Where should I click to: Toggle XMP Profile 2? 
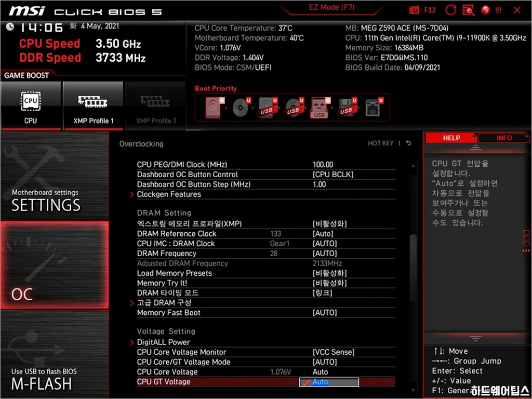point(156,106)
